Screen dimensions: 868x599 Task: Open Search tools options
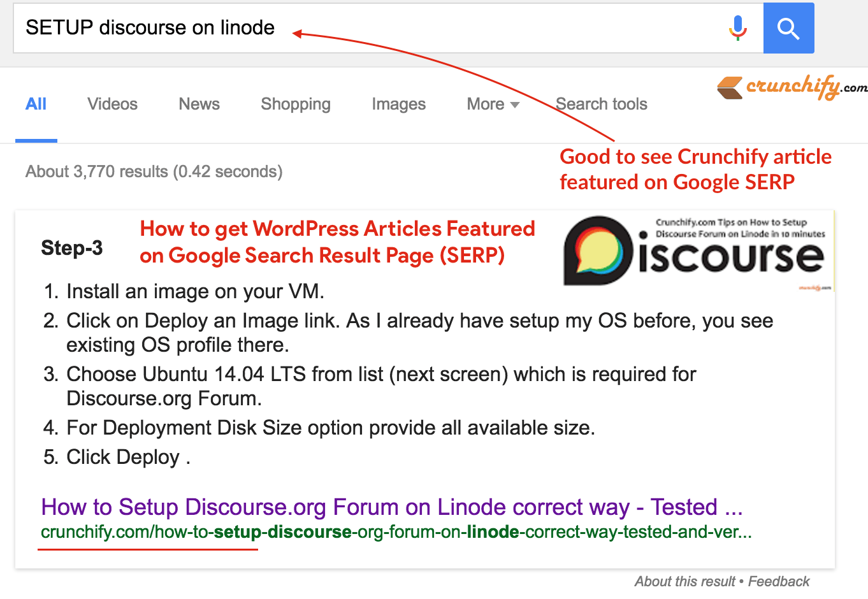coord(602,104)
